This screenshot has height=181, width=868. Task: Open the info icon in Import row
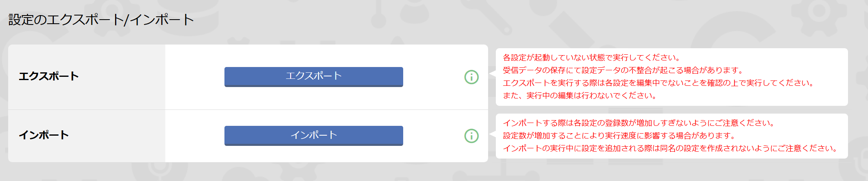pyautogui.click(x=471, y=136)
